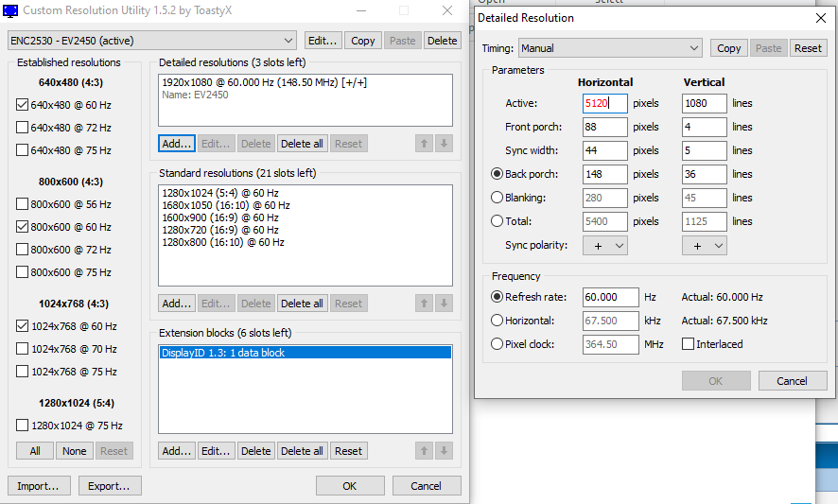Uncheck 800x600 @ 60 Hz resolution
838x504 pixels.
(x=23, y=227)
